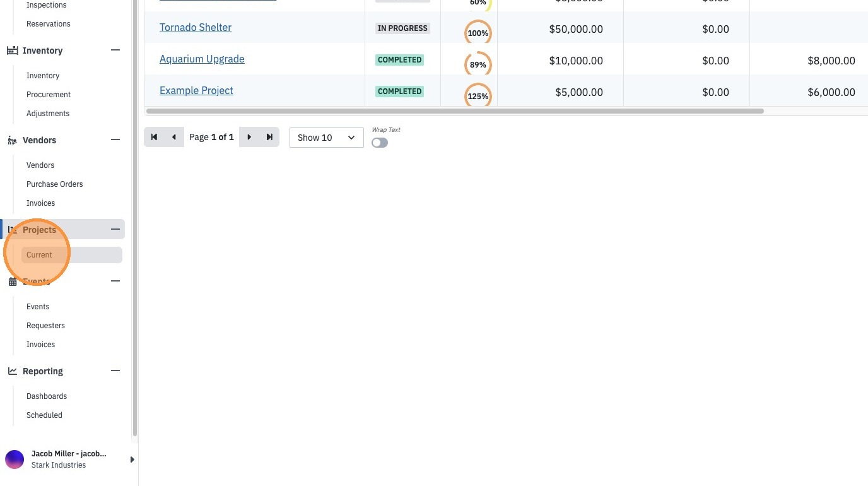Open the Example Project link
Viewport: 868px width, 486px height.
pos(196,91)
